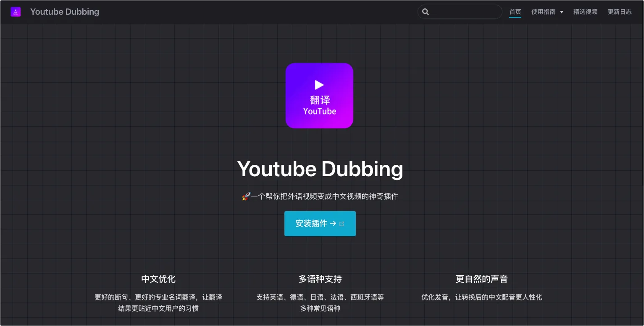Open the 更新日志 page
Image resolution: width=644 pixels, height=326 pixels.
pos(620,12)
